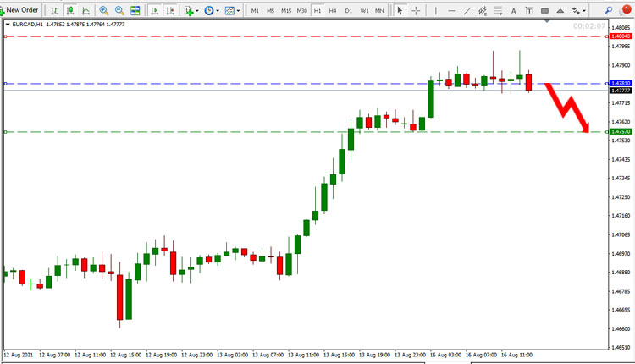Draw a triangle shape
The width and height of the screenshot is (635, 364).
560,11
